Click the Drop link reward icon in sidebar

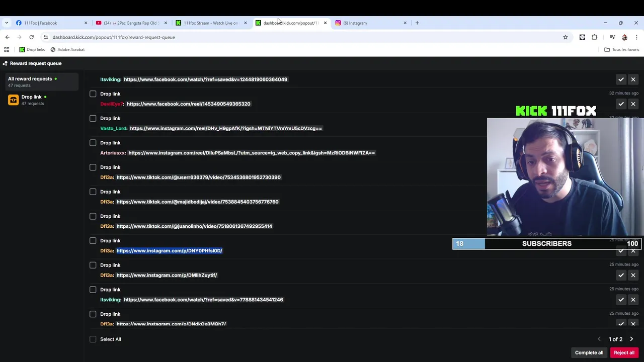14,100
